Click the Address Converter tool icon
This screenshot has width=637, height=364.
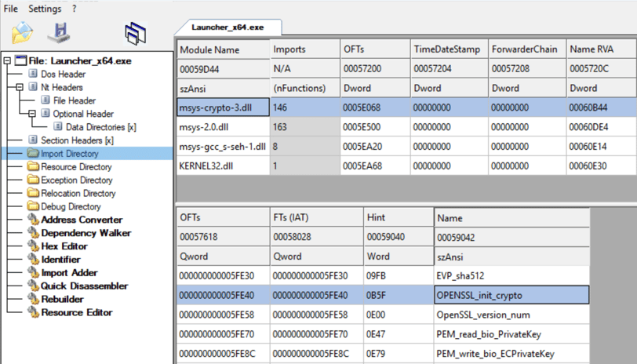tap(33, 220)
